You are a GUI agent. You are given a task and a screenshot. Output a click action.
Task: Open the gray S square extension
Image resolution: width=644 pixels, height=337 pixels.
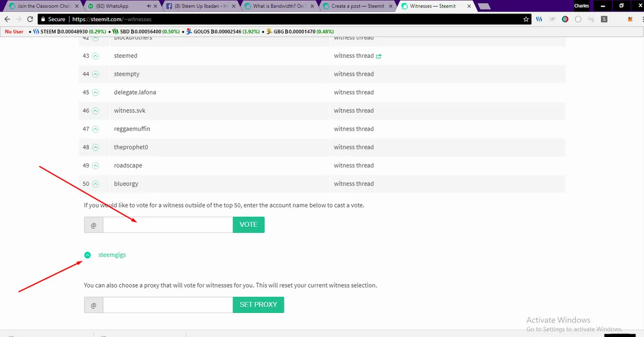tap(604, 19)
